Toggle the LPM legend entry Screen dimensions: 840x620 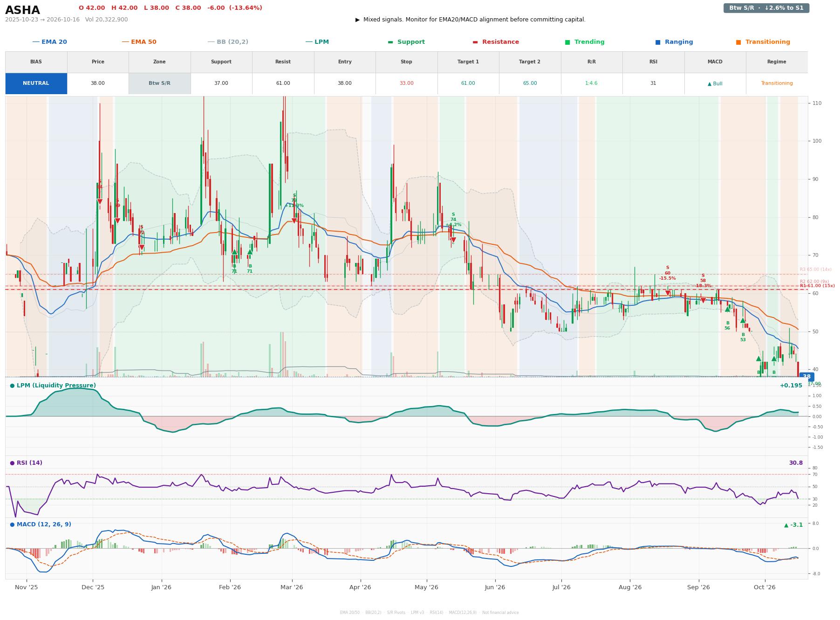[317, 42]
